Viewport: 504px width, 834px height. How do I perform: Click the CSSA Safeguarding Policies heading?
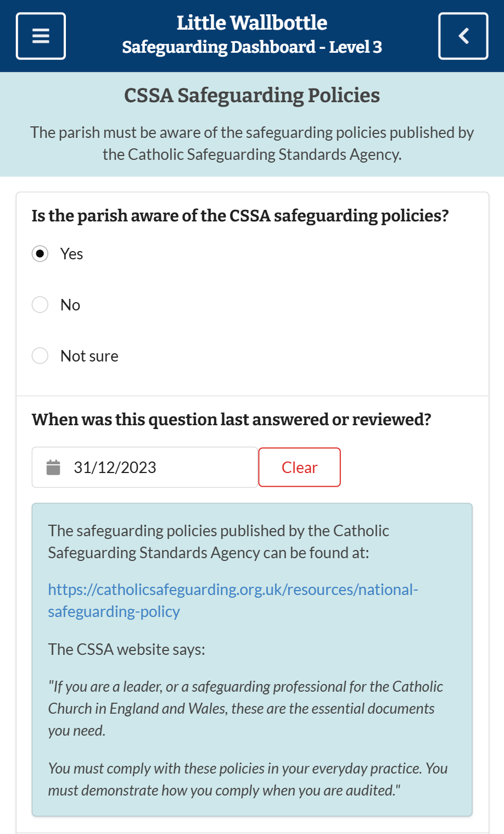coord(252,96)
